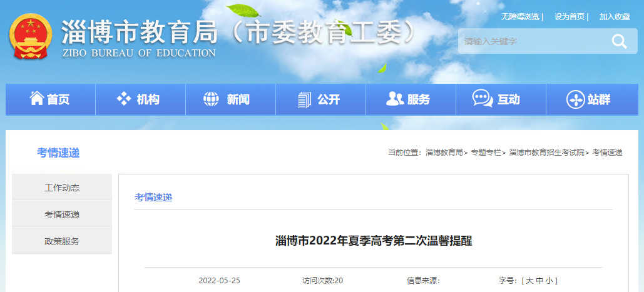Click the 淄博市教育局 site title

click(x=140, y=32)
